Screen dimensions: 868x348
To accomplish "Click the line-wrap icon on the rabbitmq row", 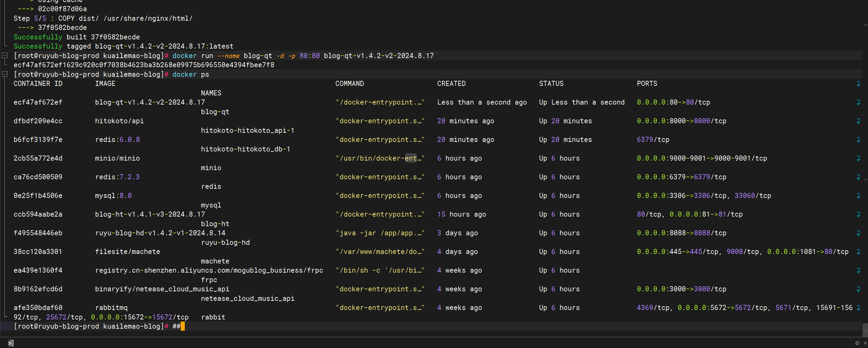I will tap(858, 308).
